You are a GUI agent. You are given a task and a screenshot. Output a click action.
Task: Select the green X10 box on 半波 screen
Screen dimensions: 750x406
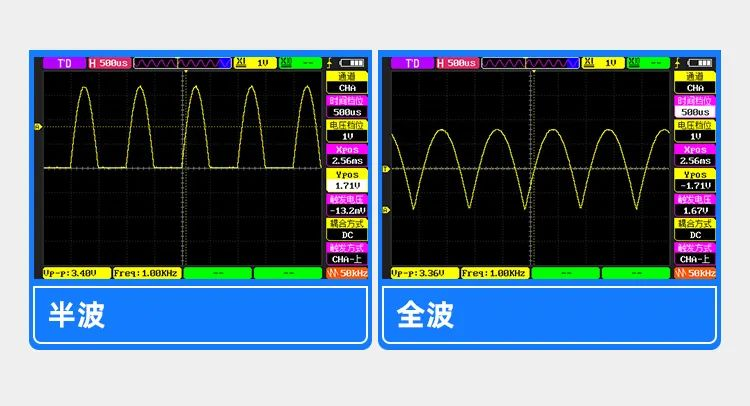pyautogui.click(x=300, y=63)
